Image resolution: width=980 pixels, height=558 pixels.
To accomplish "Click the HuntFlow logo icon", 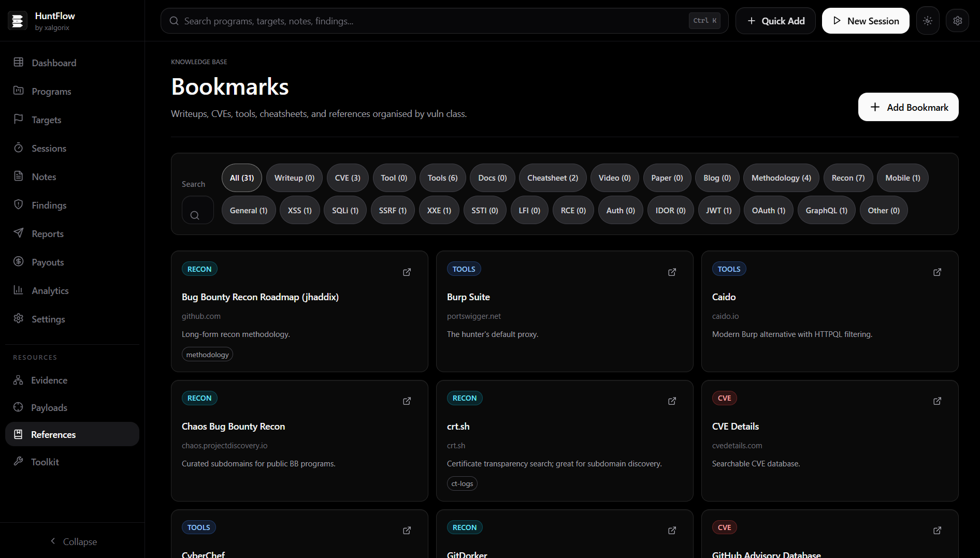I will (18, 21).
